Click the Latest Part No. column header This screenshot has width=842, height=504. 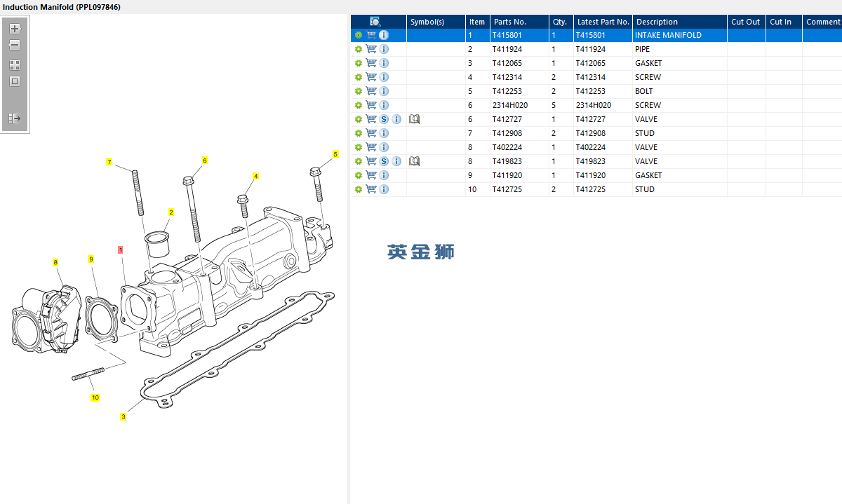coord(603,22)
